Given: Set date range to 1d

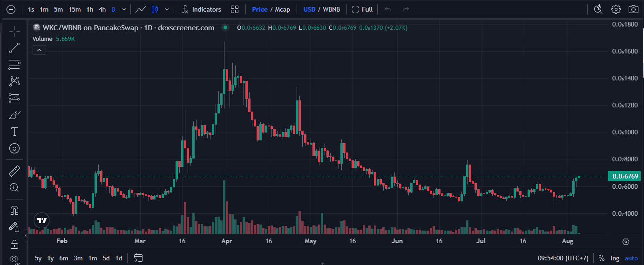Looking at the screenshot, I should coord(119,258).
